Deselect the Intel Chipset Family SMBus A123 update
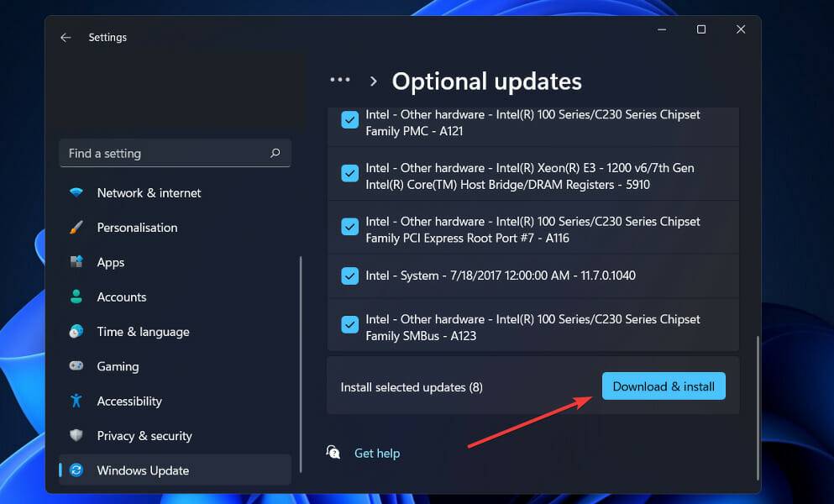 click(x=349, y=324)
